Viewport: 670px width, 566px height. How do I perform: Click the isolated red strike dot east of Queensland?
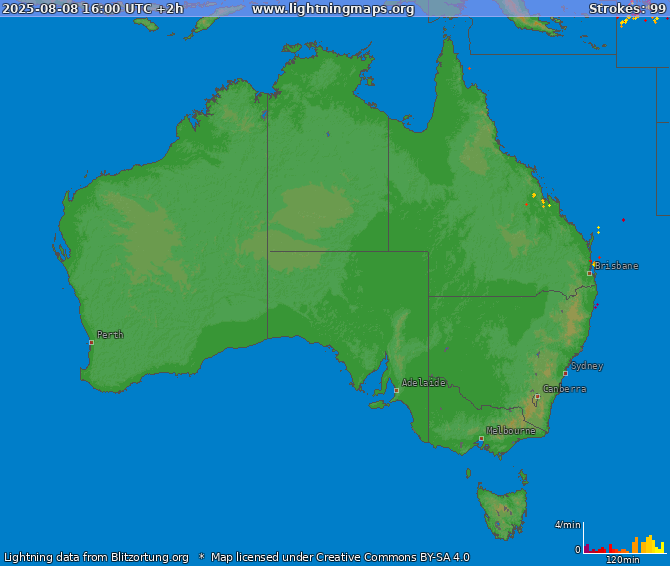[623, 220]
